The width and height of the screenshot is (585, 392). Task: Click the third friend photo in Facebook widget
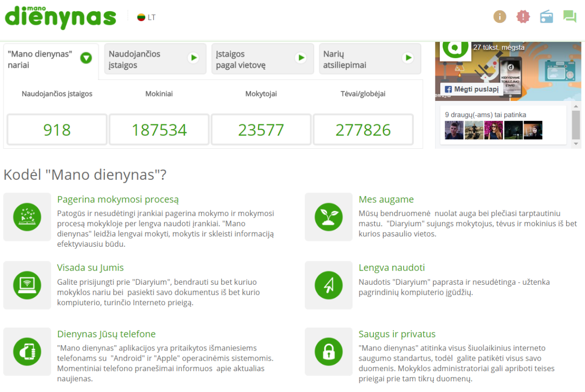coord(494,130)
